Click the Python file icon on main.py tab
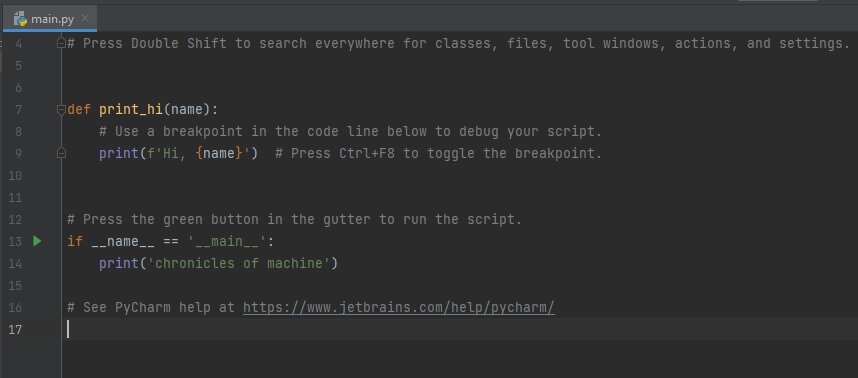Viewport: 858px width, 378px height. click(21, 19)
